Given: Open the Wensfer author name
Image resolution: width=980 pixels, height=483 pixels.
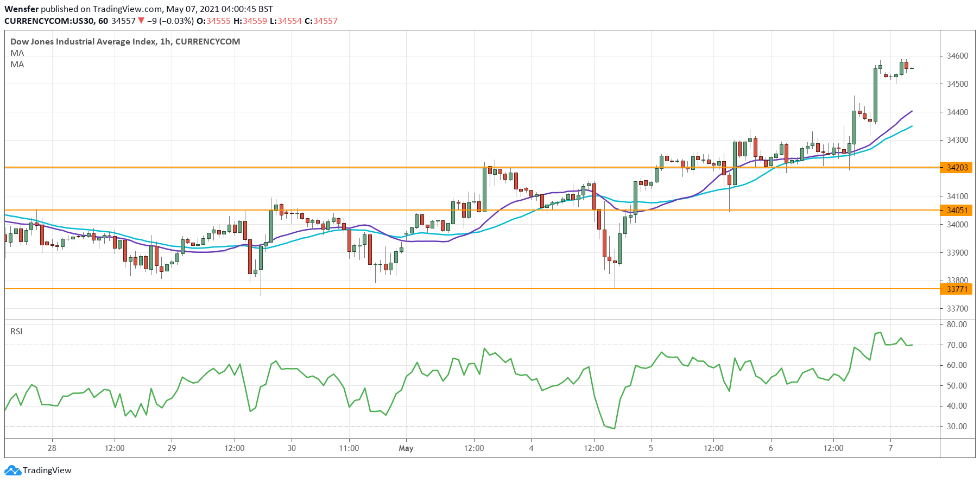Looking at the screenshot, I should coord(21,9).
